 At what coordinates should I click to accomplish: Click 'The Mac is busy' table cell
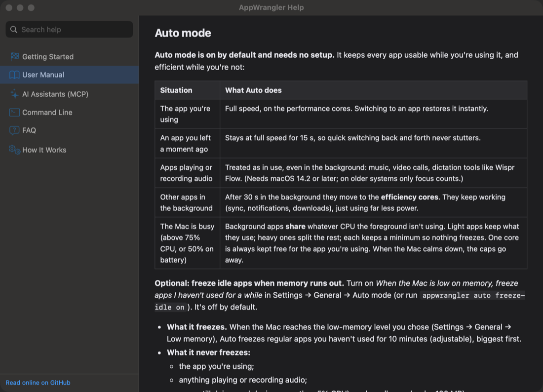click(x=188, y=243)
